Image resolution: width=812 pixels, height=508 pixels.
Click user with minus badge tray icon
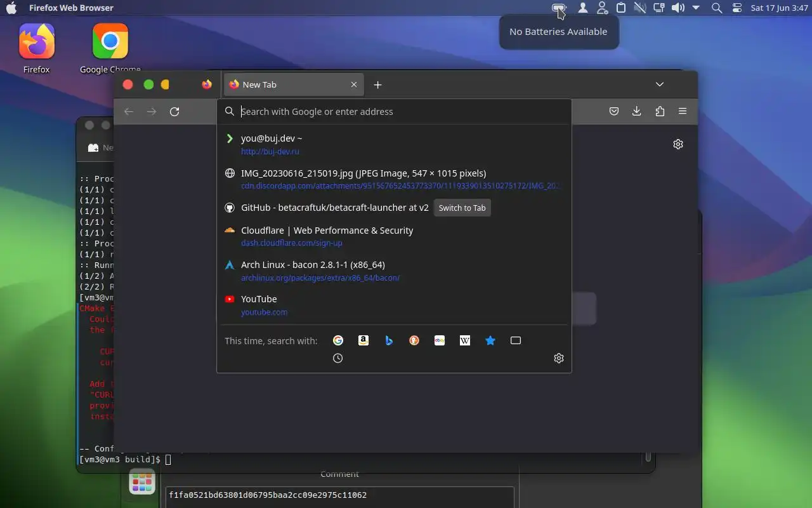click(x=602, y=8)
